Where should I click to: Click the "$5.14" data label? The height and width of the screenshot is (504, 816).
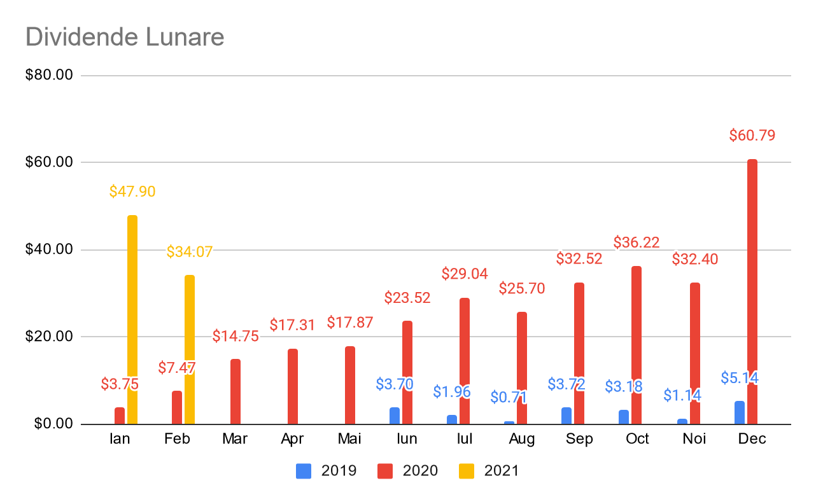pos(740,378)
